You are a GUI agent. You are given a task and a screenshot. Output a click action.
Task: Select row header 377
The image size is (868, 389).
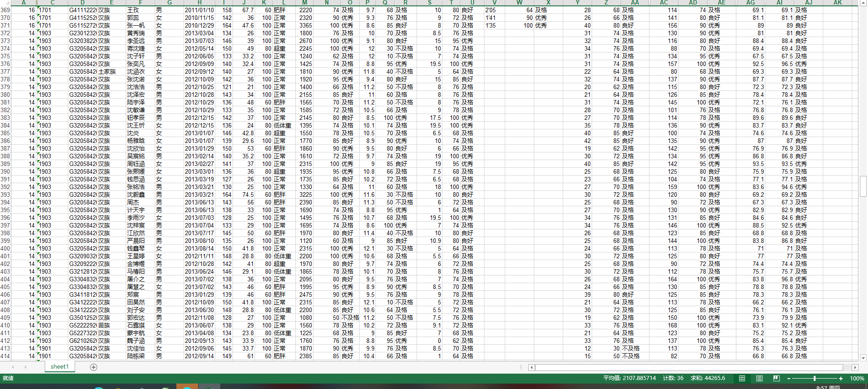5,71
